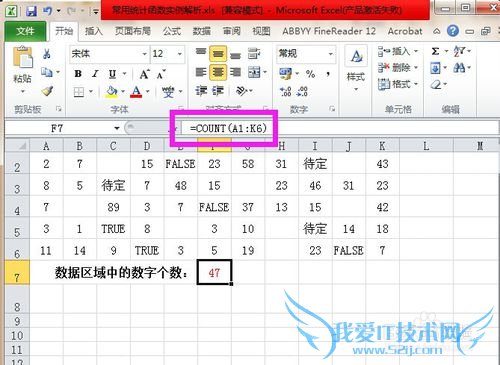Open ABBYY FineReader 12 tab
The height and width of the screenshot is (365, 500).
(329, 31)
